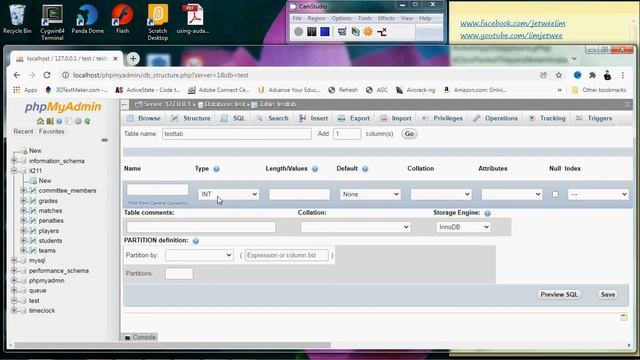Open the Scratch Desktop icon
This screenshot has height=360, width=640.
pyautogui.click(x=158, y=22)
